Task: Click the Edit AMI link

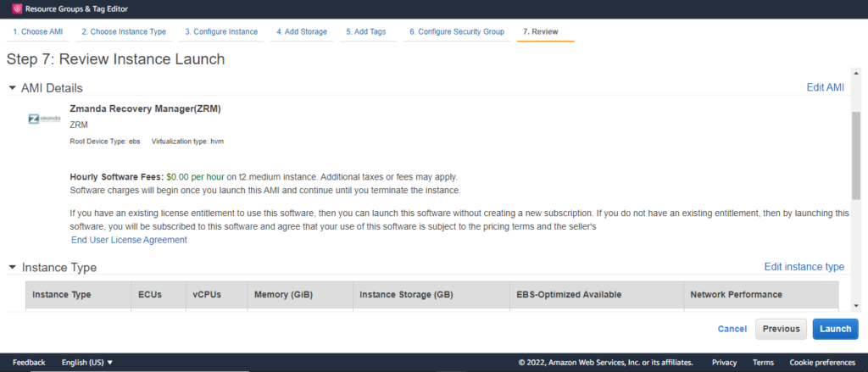Action: click(x=826, y=87)
